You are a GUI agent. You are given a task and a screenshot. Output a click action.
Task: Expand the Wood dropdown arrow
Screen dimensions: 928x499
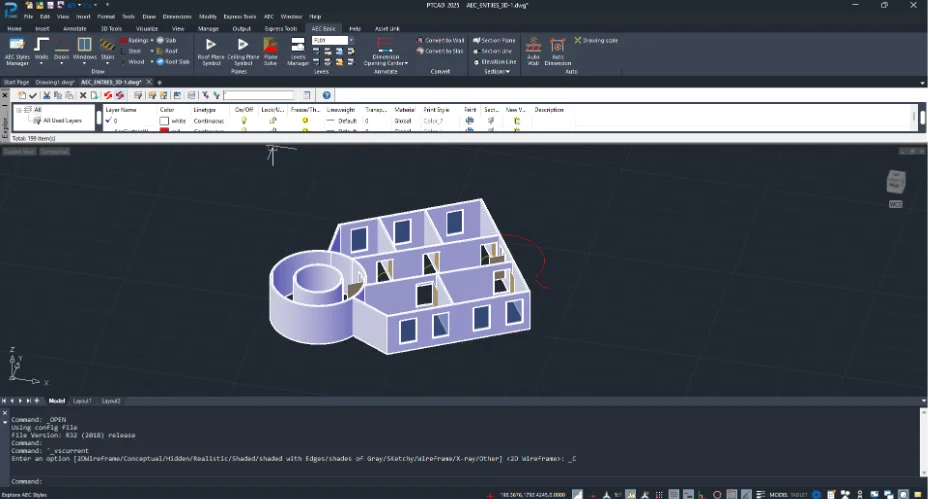(x=152, y=62)
